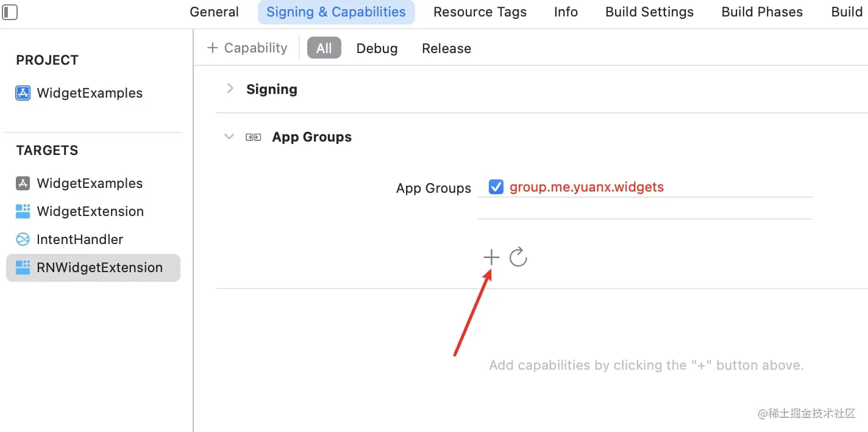The height and width of the screenshot is (432, 868).
Task: Click the WidgetExamples project icon under PROJECT
Action: click(23, 93)
